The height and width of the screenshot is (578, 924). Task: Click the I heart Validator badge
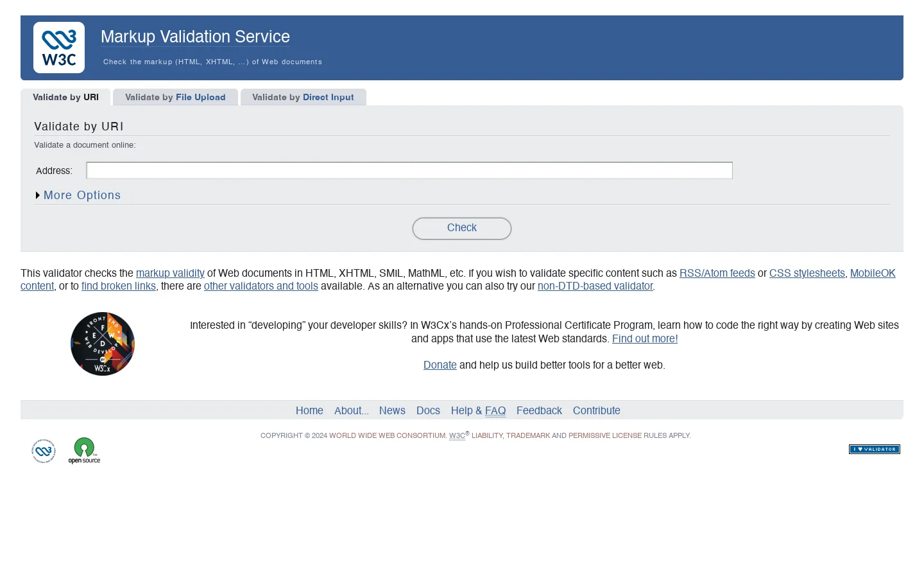tap(875, 450)
